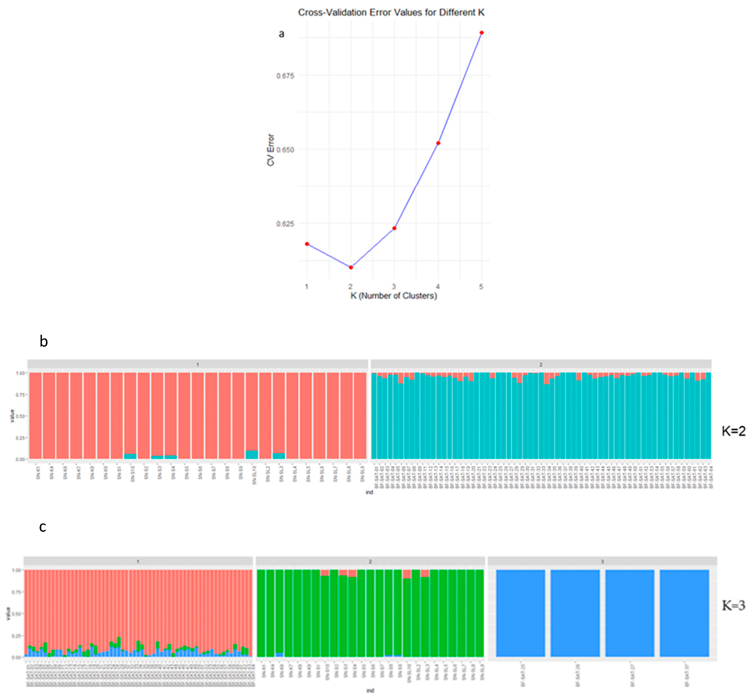Click the SN-K1 red bar in panel b
The width and height of the screenshot is (751, 700).
35,416
